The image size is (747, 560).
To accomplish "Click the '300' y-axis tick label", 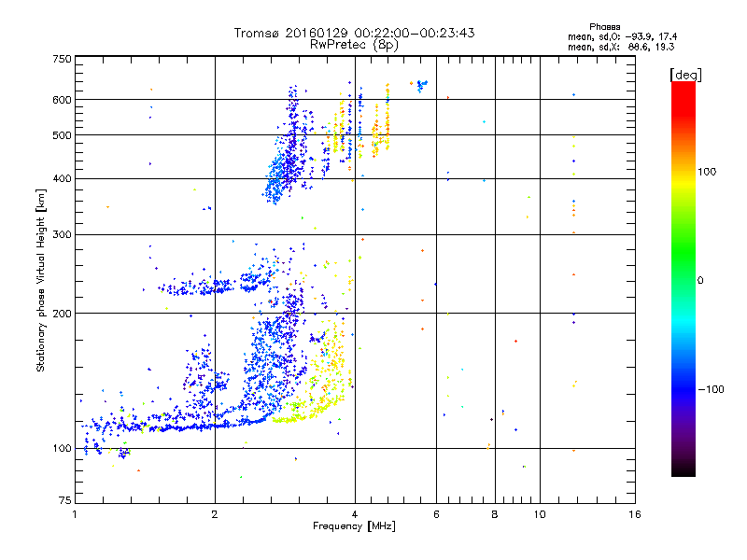I will click(63, 234).
